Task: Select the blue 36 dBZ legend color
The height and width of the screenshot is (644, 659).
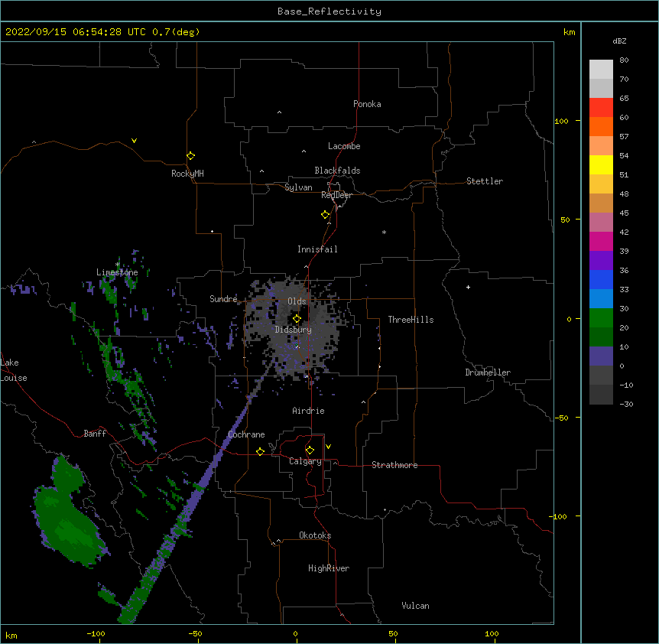Action: 601,279
